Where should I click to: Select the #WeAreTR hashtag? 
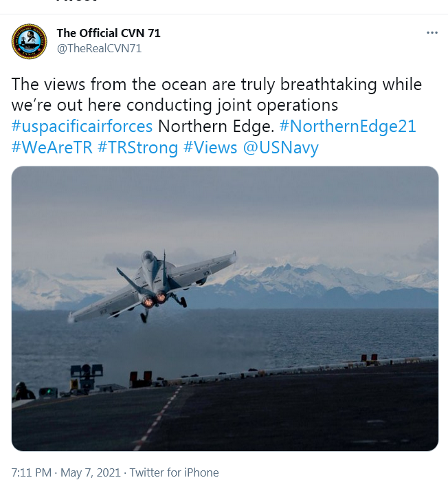(x=52, y=147)
